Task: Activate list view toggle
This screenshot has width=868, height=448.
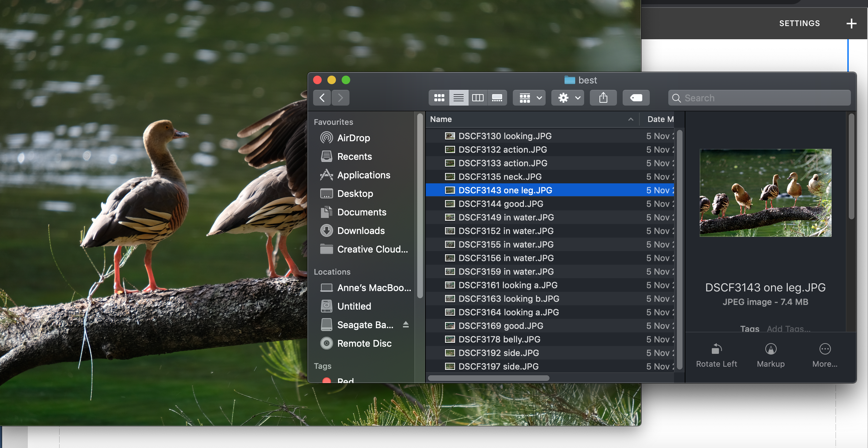Action: click(x=458, y=98)
